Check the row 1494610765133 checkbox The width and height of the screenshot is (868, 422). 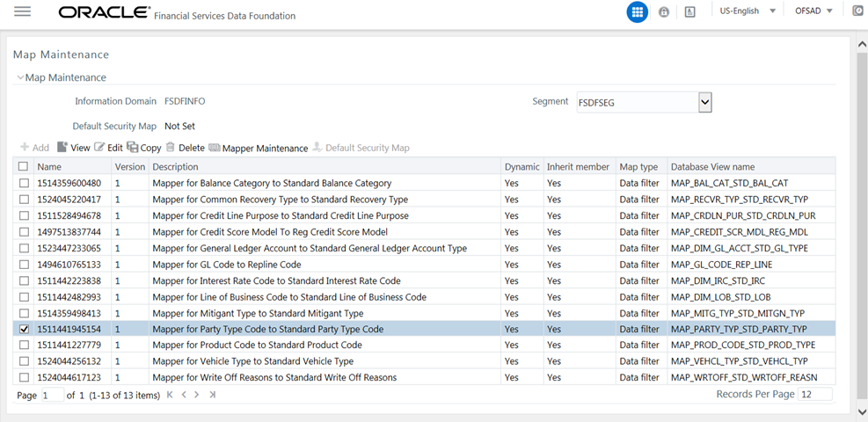click(23, 265)
